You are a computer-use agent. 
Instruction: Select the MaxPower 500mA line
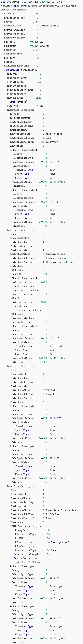pos(25,106)
